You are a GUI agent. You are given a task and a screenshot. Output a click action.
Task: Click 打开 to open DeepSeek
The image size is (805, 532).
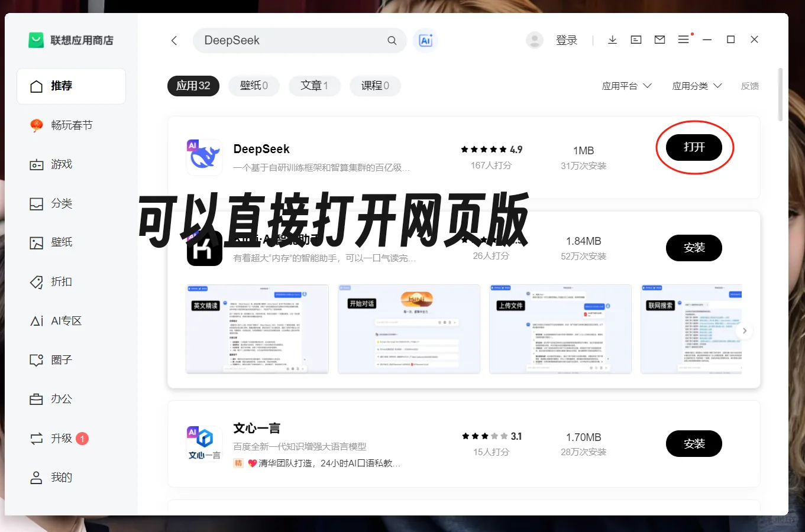coord(694,147)
